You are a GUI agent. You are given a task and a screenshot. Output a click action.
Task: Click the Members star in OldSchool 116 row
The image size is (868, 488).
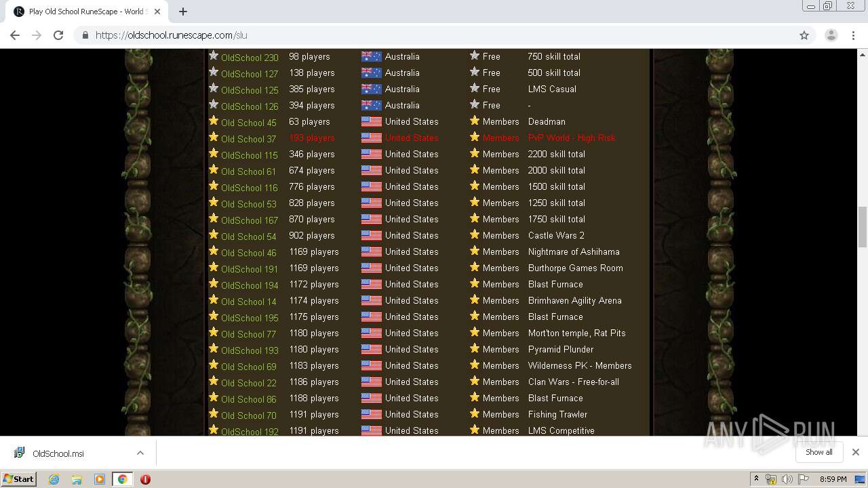click(475, 186)
